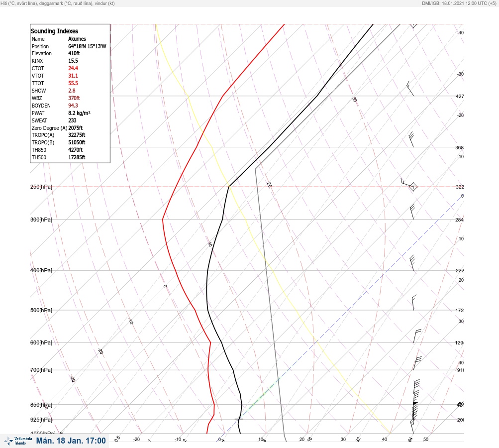The height and width of the screenshot is (448, 499).
Task: Click the TROPO(A) value '32275ft'
Action: pos(77,135)
